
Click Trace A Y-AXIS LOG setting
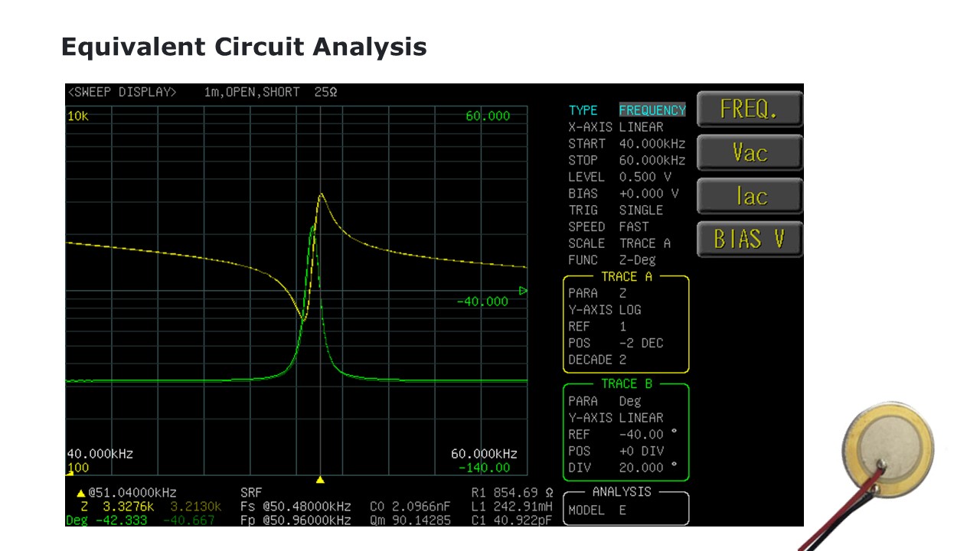click(605, 310)
